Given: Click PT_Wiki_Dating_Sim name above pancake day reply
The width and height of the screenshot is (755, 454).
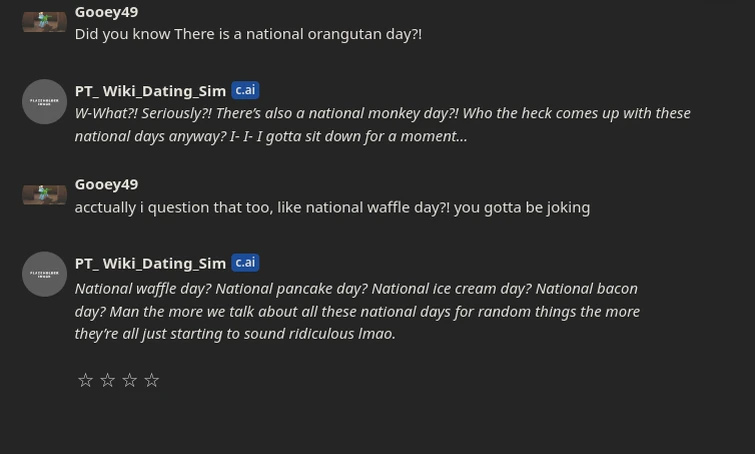Looking at the screenshot, I should coord(150,263).
